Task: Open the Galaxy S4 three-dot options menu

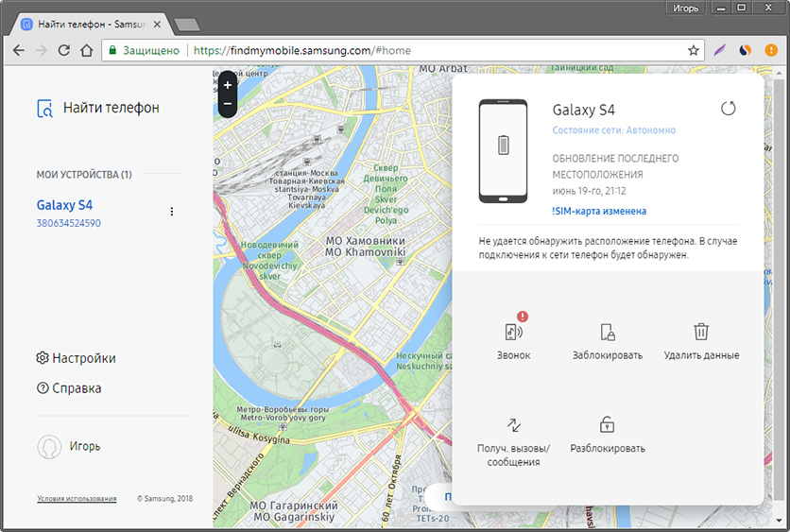Action: click(x=172, y=211)
